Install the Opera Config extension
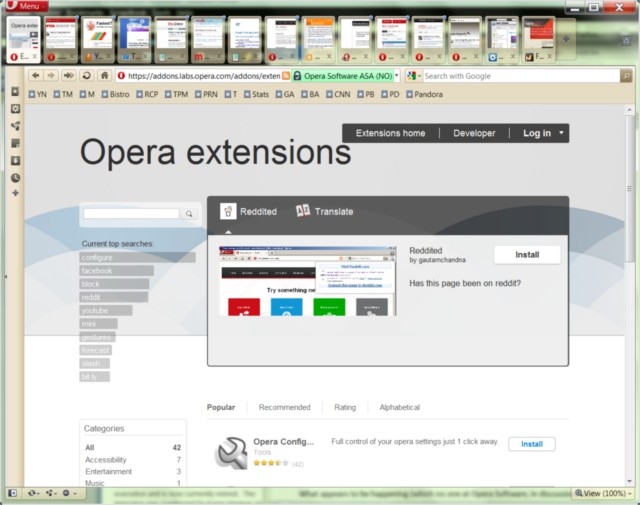This screenshot has height=505, width=640. (531, 444)
